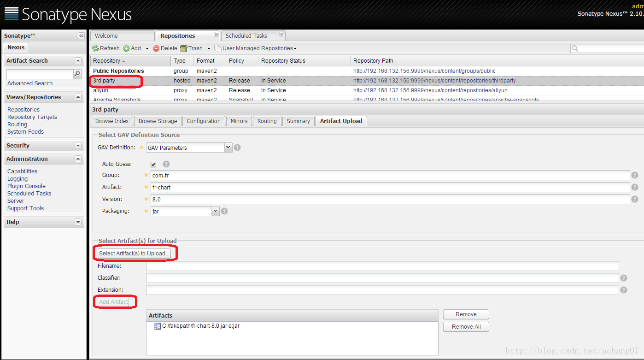This screenshot has height=360, width=644.
Task: Open the Browse Index tab
Action: coord(112,121)
